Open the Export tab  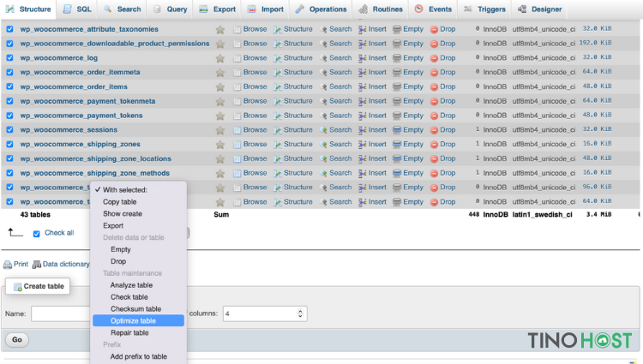pos(218,9)
